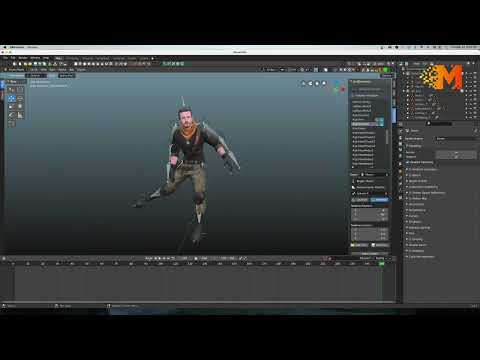Open the Render Engine dropdown
This screenshot has height=360, width=480.
coord(456,138)
